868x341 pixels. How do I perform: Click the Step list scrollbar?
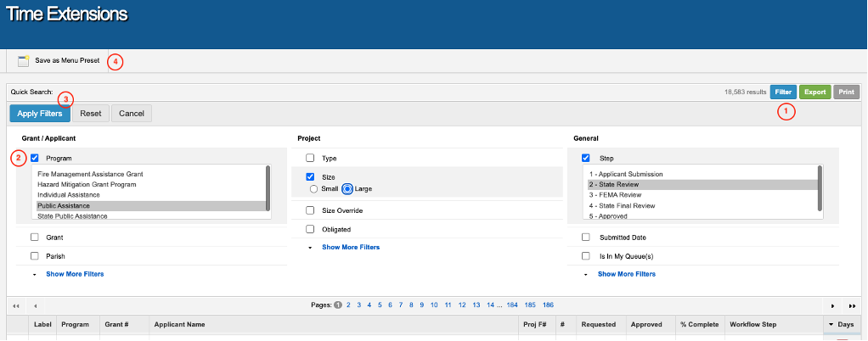820,188
